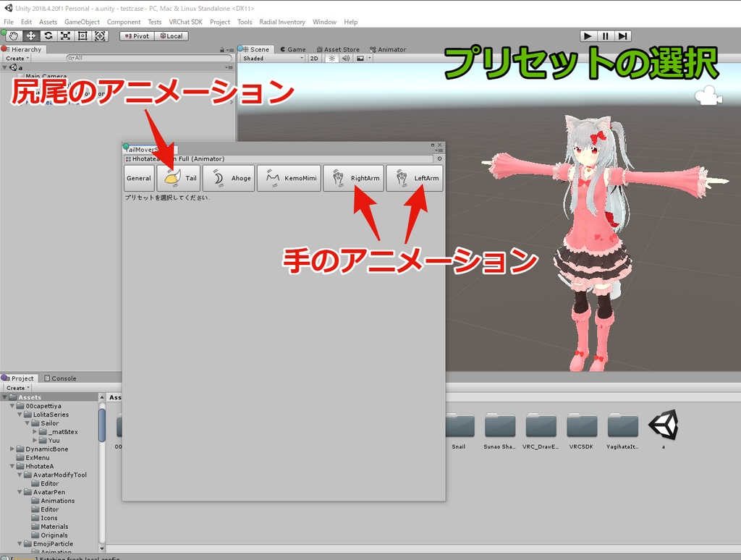Open the Create dropdown in Hierarchy

[x=18, y=58]
